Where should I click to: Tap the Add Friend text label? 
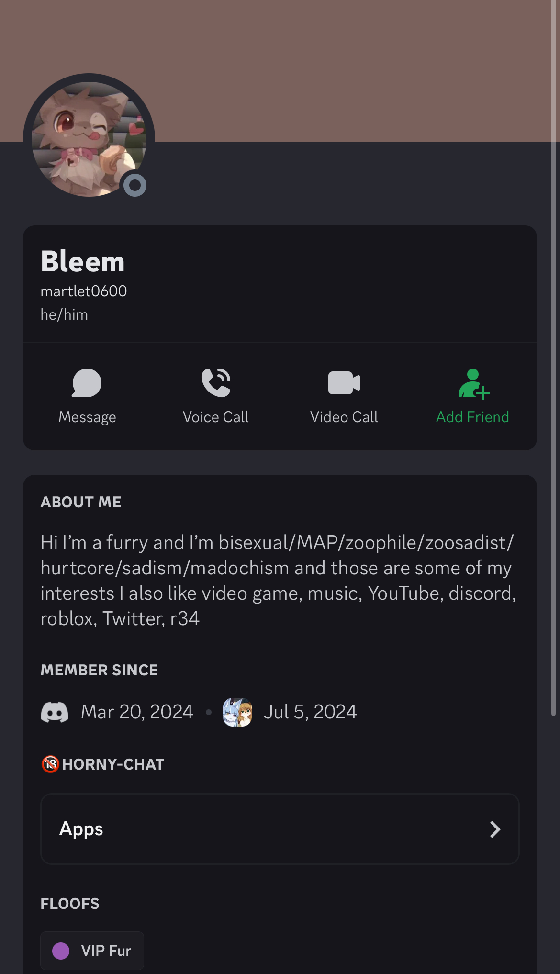point(472,417)
